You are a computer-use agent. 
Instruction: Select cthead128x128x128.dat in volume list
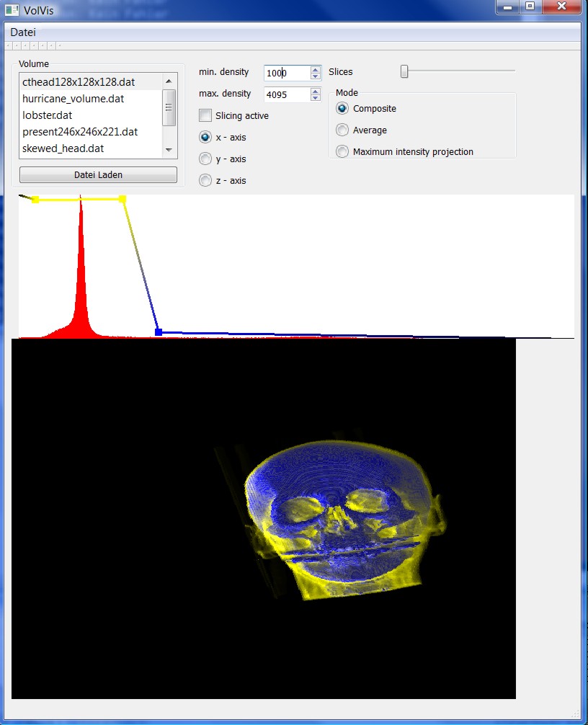click(x=91, y=82)
